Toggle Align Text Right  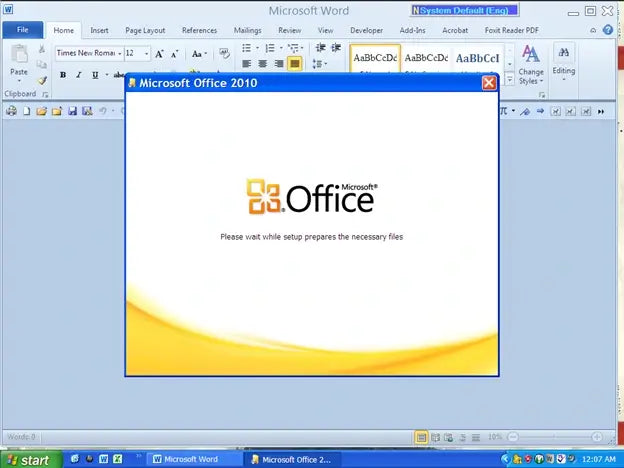(x=279, y=63)
